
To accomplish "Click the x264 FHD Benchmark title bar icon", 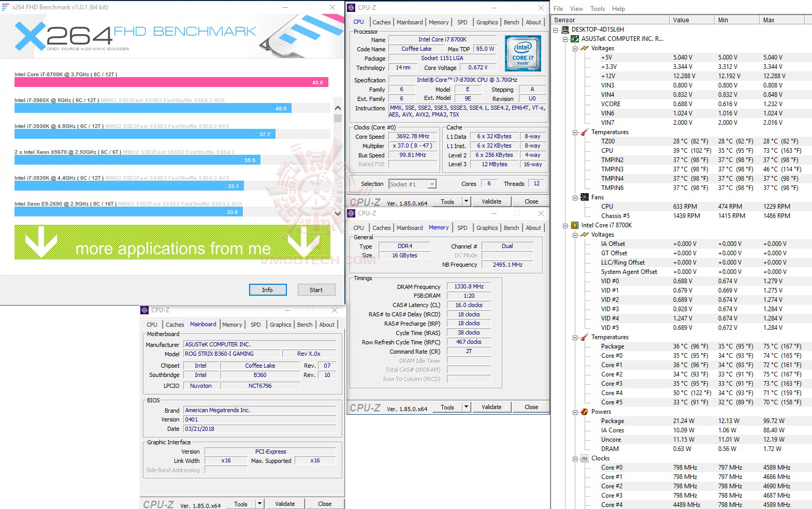I will click(x=5, y=7).
